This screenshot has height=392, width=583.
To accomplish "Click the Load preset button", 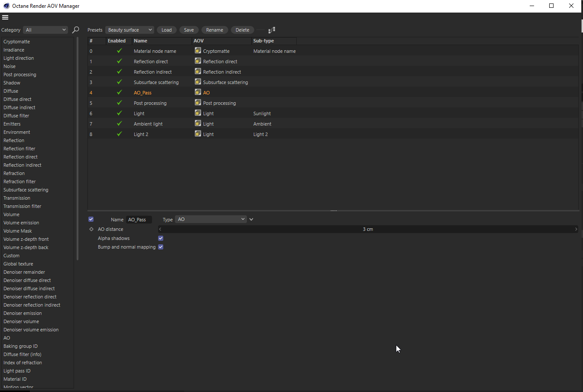I will tap(167, 30).
